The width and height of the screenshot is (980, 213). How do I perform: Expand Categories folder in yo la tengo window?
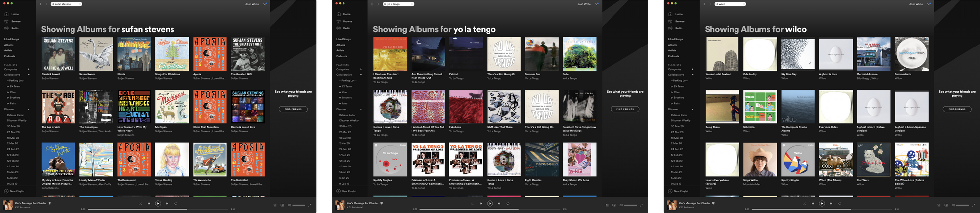tap(361, 69)
